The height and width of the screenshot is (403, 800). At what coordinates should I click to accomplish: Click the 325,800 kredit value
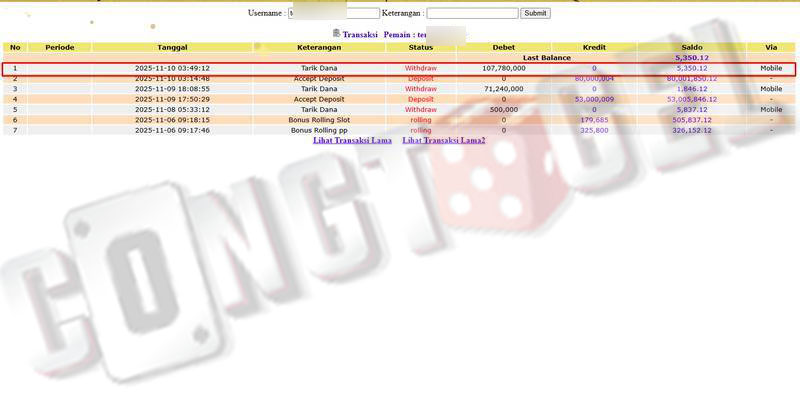(594, 130)
